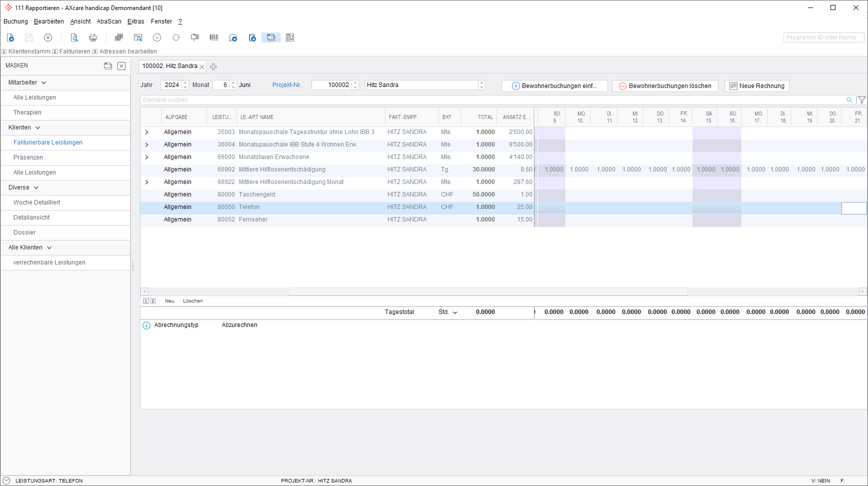This screenshot has width=868, height=486.
Task: Close the 100002. Hitz Sandra tab
Action: pyautogui.click(x=202, y=66)
